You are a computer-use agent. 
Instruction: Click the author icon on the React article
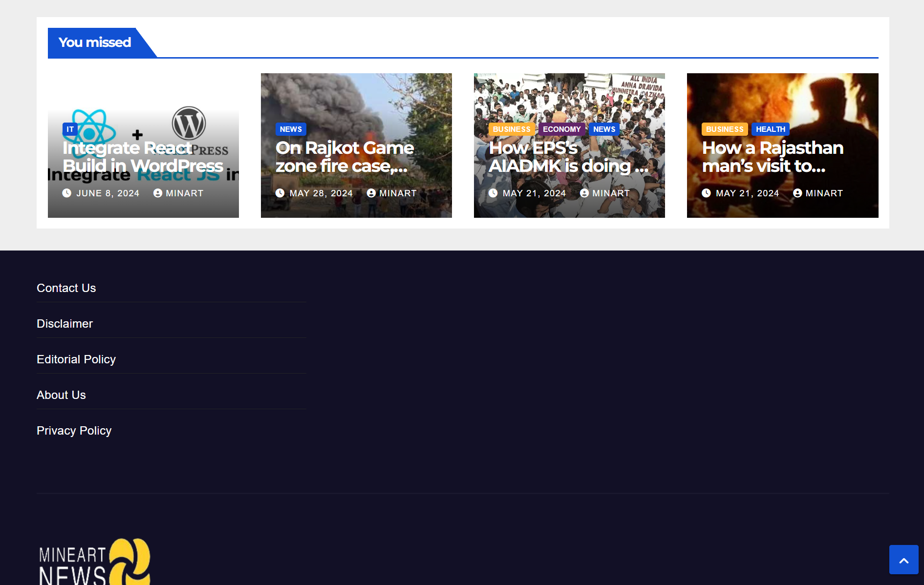point(158,193)
